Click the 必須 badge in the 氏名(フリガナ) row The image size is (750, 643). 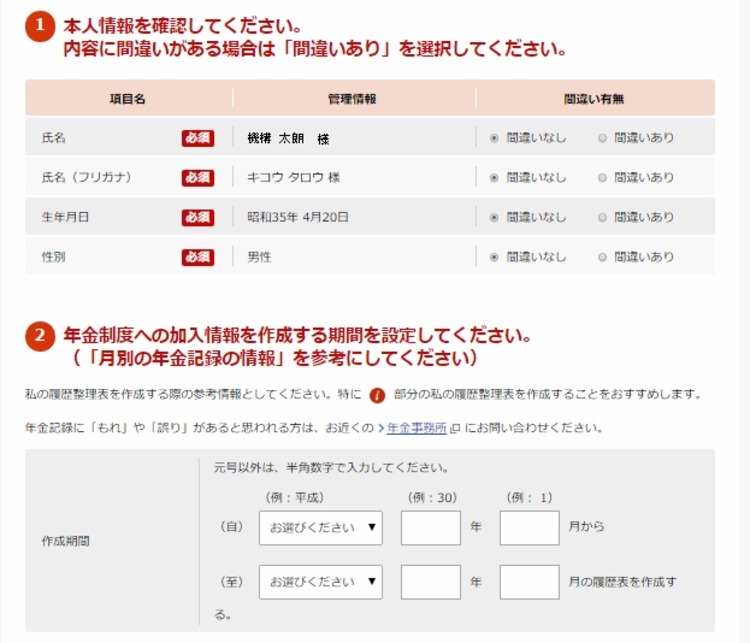click(x=198, y=178)
